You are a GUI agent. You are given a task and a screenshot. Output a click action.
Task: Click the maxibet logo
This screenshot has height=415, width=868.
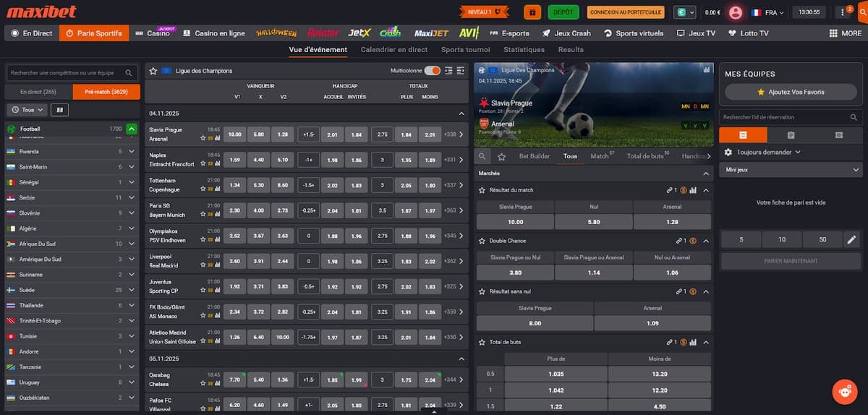(41, 12)
